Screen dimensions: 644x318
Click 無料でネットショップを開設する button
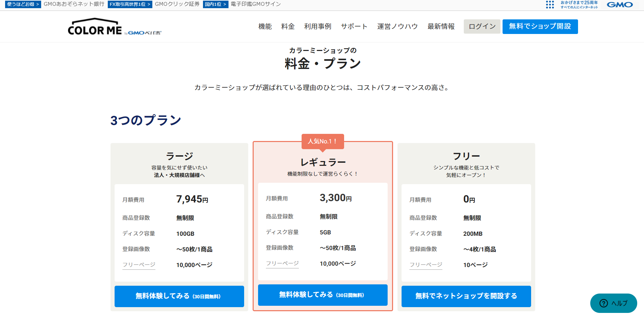point(466,296)
